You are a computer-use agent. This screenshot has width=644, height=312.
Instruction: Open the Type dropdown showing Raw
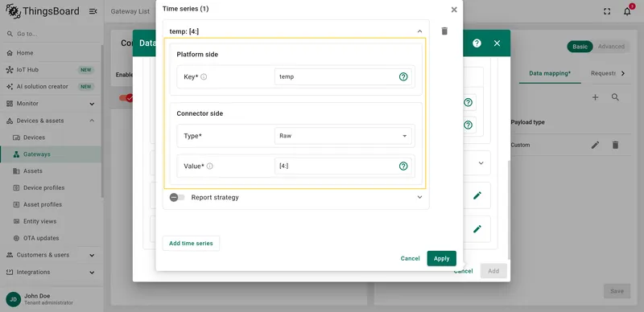pos(343,136)
